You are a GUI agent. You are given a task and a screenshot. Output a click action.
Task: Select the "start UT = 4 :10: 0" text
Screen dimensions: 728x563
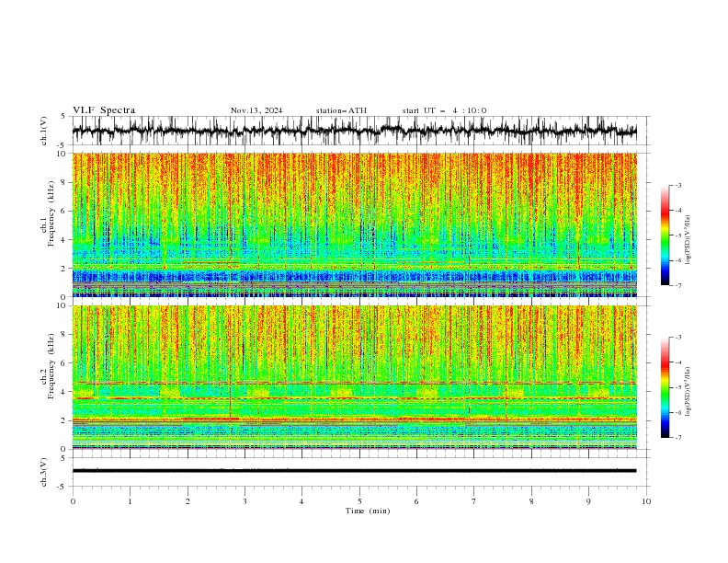click(x=444, y=110)
